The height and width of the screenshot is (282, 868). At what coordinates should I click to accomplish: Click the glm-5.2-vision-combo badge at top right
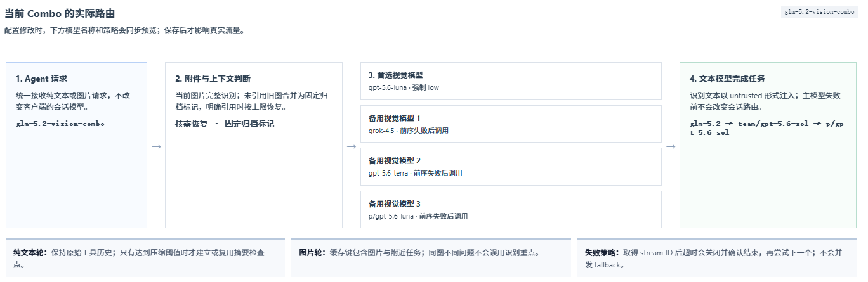pos(820,12)
